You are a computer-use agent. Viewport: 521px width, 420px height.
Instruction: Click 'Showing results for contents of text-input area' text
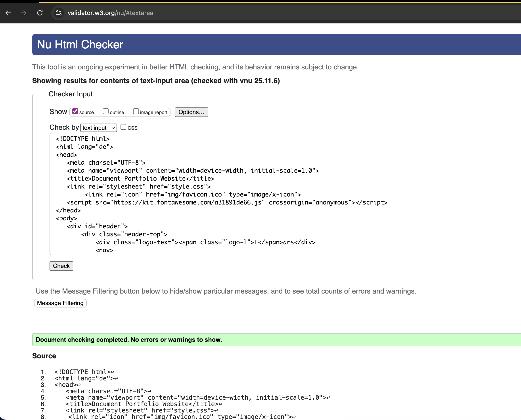coord(156,81)
